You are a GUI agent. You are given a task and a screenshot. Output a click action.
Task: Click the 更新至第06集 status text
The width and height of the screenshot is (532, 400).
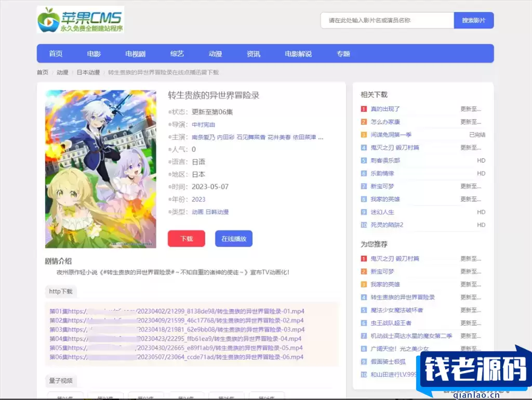pyautogui.click(x=212, y=112)
